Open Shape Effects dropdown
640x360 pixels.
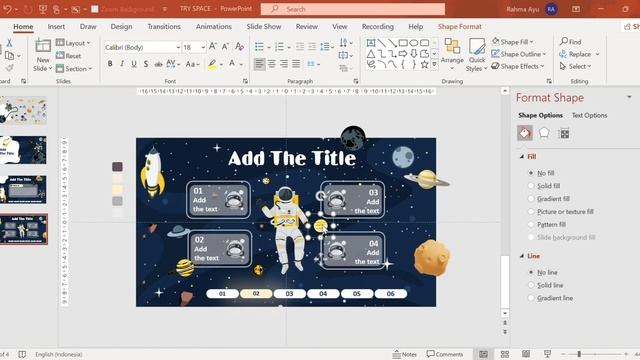coord(518,66)
